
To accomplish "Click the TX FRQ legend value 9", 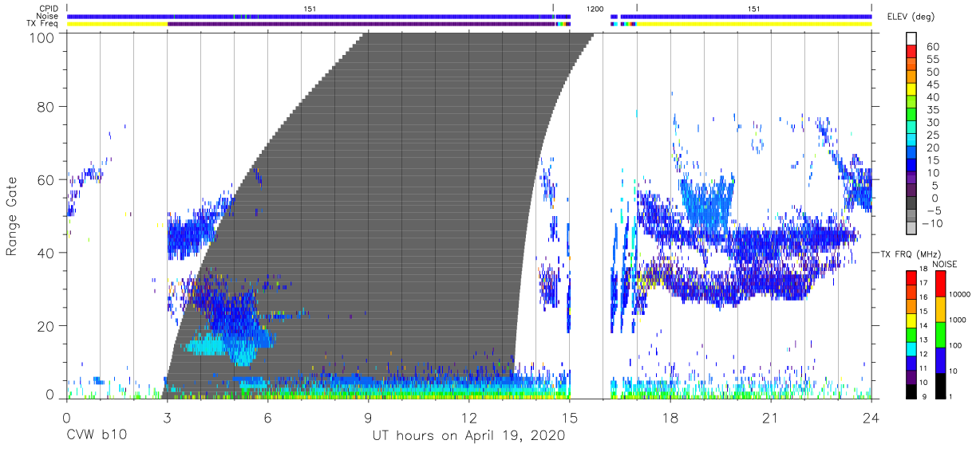I will 926,396.
